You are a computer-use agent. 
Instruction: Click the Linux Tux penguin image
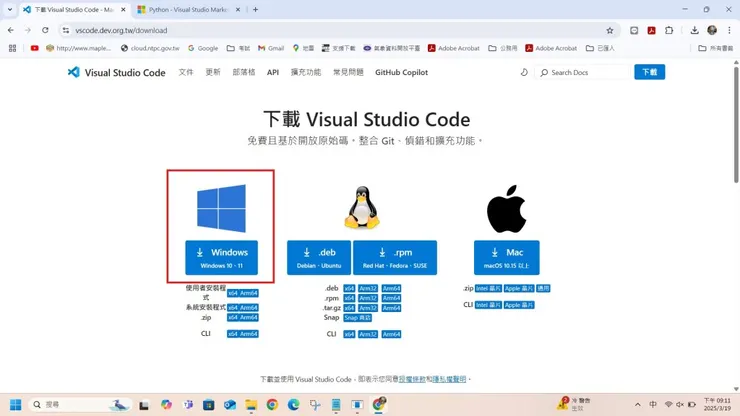362,208
